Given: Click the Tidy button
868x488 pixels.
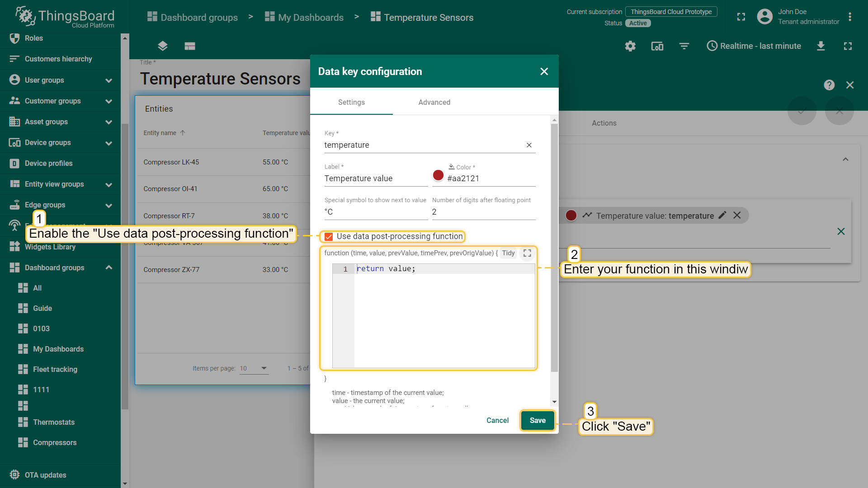Looking at the screenshot, I should (x=508, y=253).
